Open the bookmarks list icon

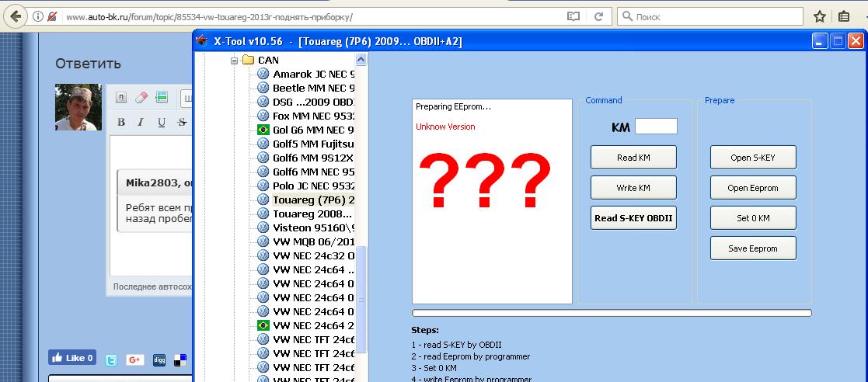pyautogui.click(x=844, y=16)
